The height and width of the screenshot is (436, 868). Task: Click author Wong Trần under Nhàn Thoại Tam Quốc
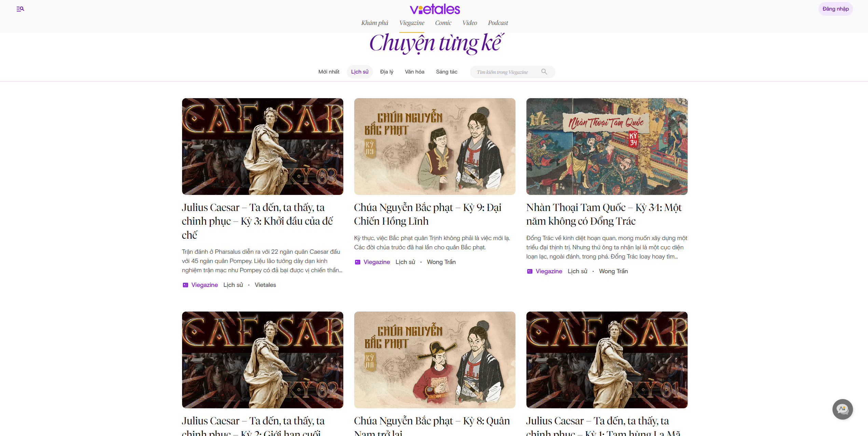point(613,272)
